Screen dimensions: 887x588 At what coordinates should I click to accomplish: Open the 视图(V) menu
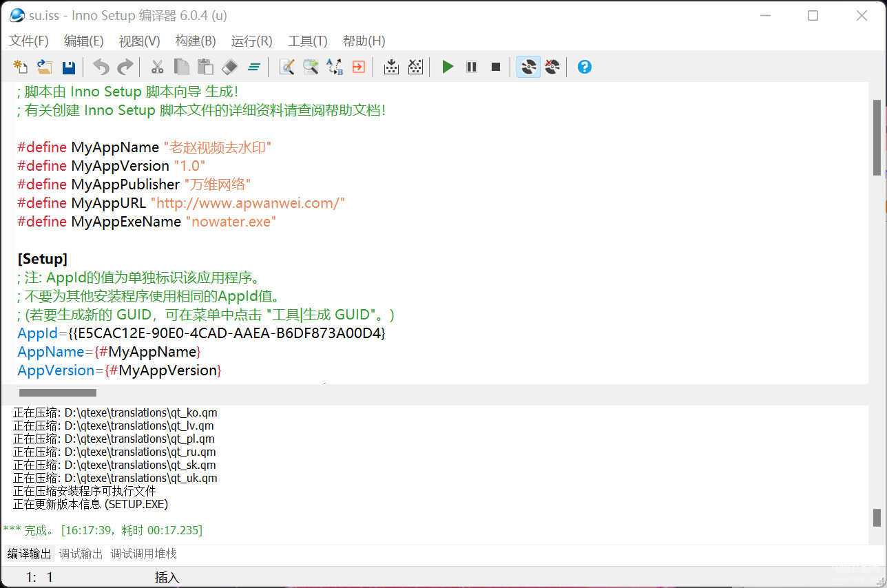(x=139, y=41)
